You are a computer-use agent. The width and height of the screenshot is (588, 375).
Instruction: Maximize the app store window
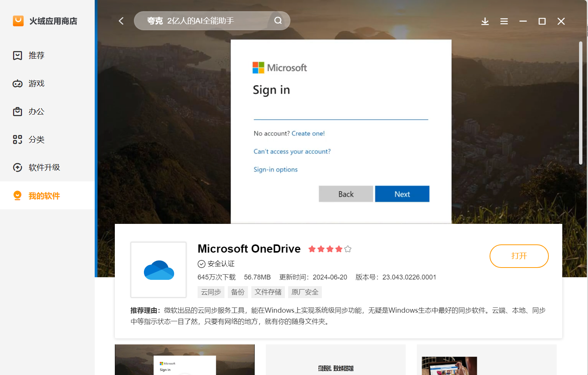pyautogui.click(x=542, y=21)
